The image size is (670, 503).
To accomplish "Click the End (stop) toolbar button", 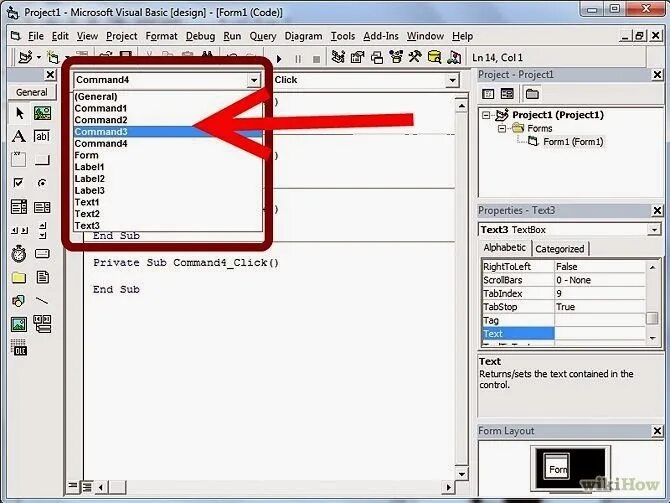I will tap(316, 59).
